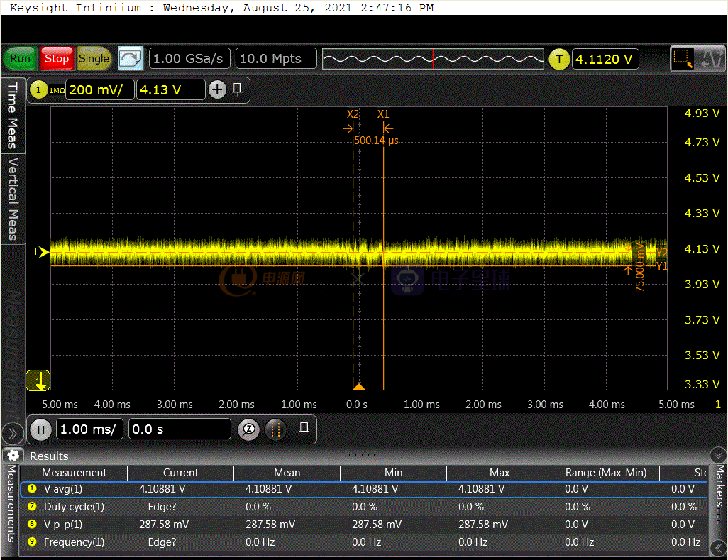Pin the horizontal timebase toolbar
Image resolution: width=728 pixels, height=560 pixels.
coord(304,427)
